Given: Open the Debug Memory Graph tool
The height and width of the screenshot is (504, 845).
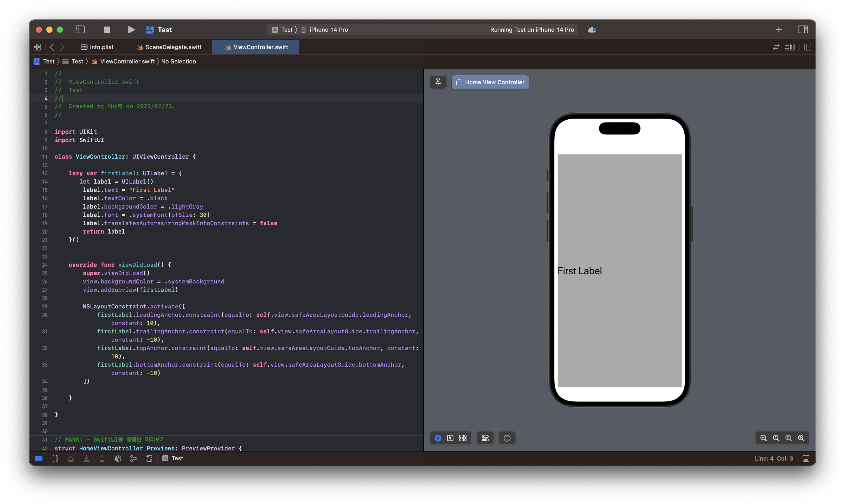Looking at the screenshot, I should 133,458.
